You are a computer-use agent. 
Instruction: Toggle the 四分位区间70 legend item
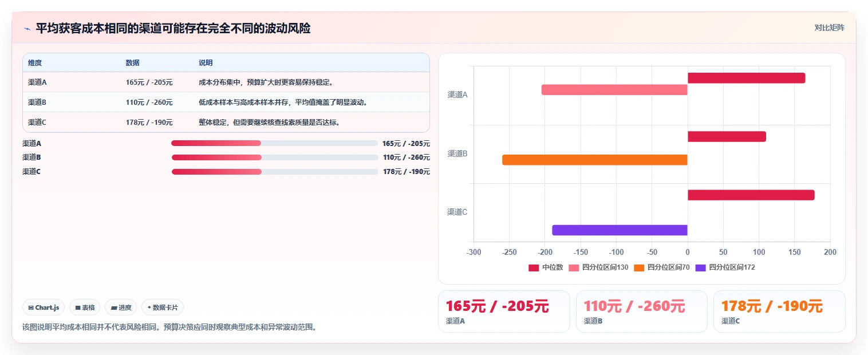point(661,267)
